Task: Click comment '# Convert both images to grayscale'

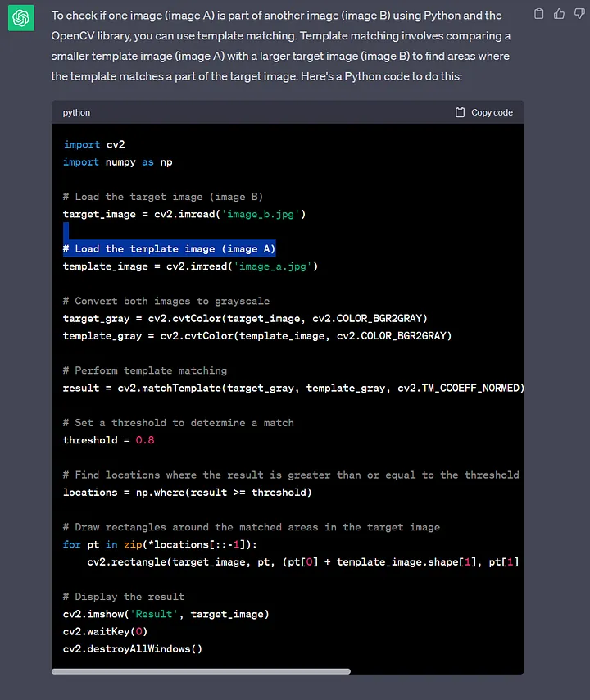Action: pos(166,301)
